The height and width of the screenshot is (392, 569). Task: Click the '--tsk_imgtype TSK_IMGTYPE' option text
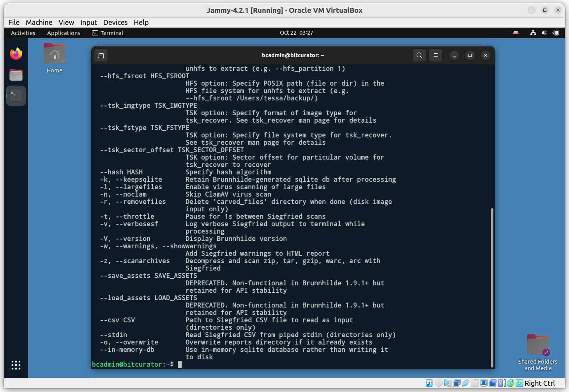pos(148,105)
